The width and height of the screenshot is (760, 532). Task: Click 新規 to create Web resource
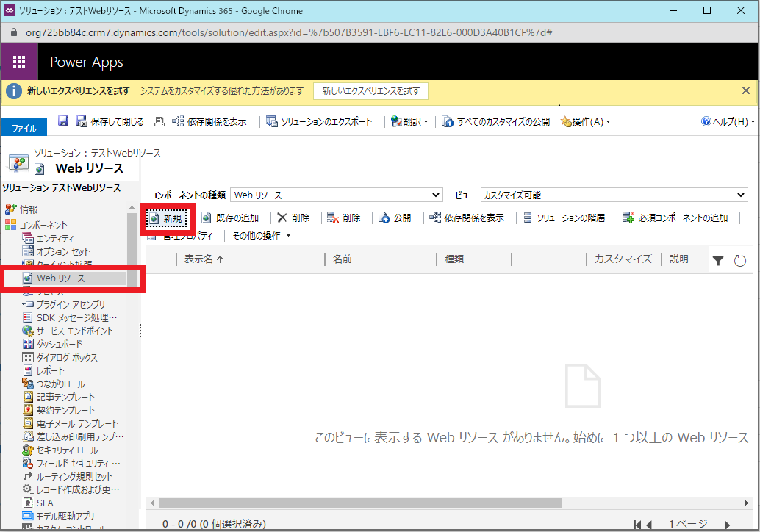[166, 218]
